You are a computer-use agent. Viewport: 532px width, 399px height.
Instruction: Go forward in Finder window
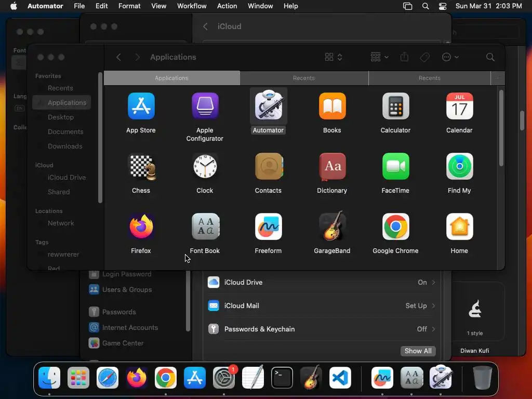click(x=137, y=57)
